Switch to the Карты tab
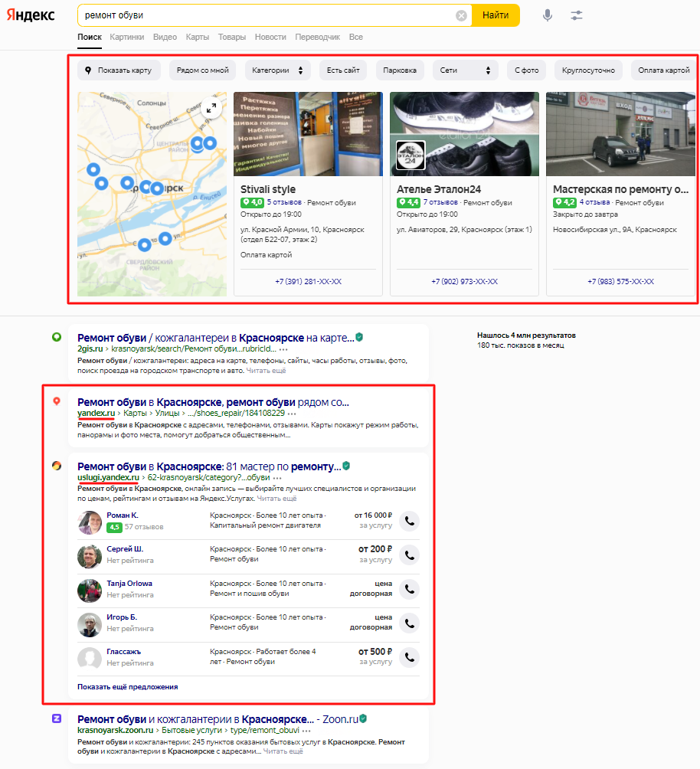The image size is (700, 769). 197,38
